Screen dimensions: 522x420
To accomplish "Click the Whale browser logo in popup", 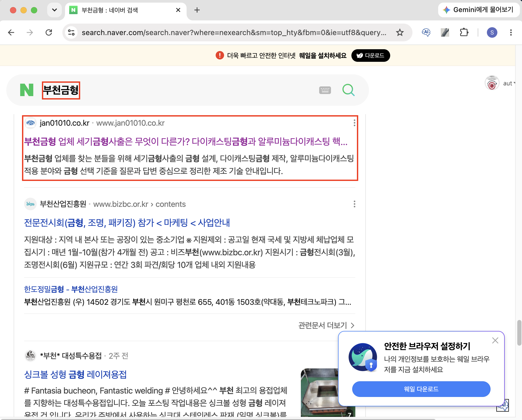I will 363,357.
